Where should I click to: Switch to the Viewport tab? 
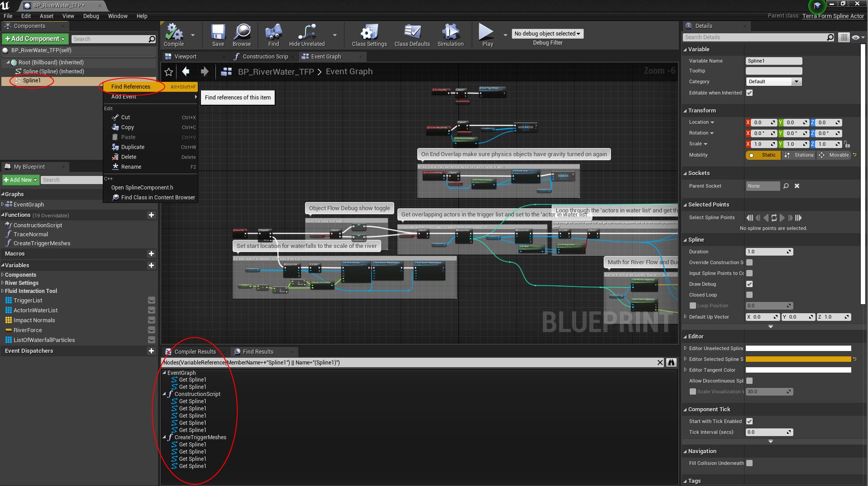pos(185,57)
